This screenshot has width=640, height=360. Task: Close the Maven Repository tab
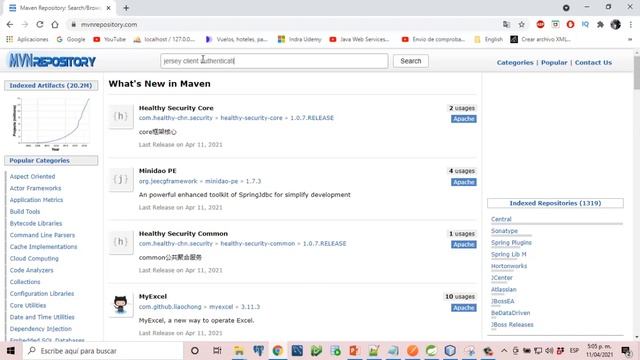point(109,8)
